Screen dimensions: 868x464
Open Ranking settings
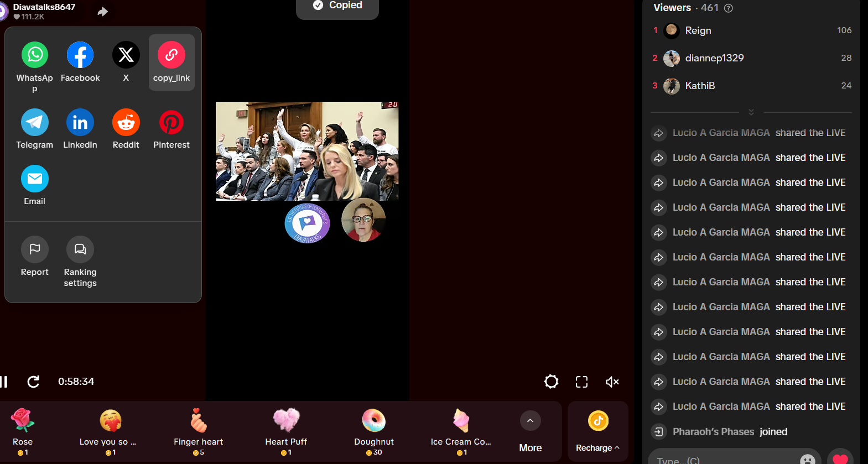click(80, 250)
